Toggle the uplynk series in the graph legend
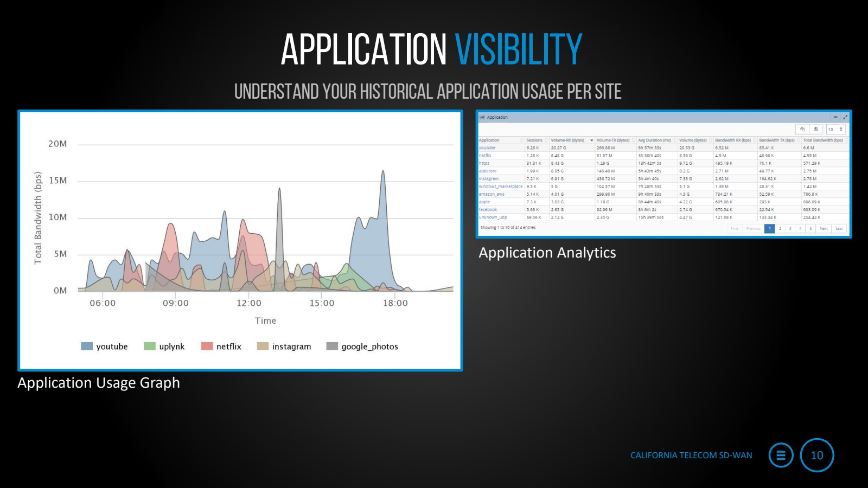Viewport: 868px width, 488px height. [x=171, y=346]
